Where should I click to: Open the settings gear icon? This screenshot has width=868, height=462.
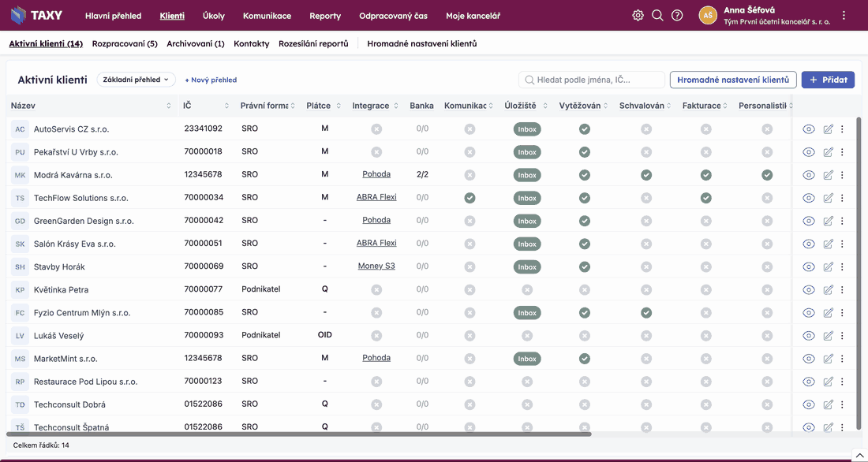(638, 16)
